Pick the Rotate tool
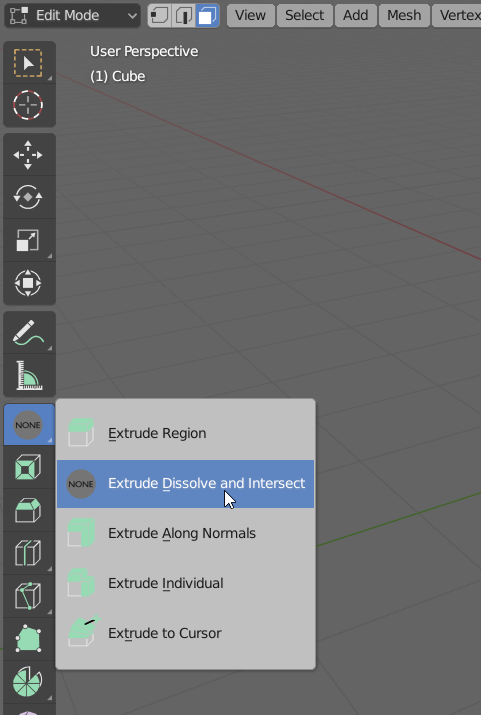The width and height of the screenshot is (481, 715). point(29,197)
